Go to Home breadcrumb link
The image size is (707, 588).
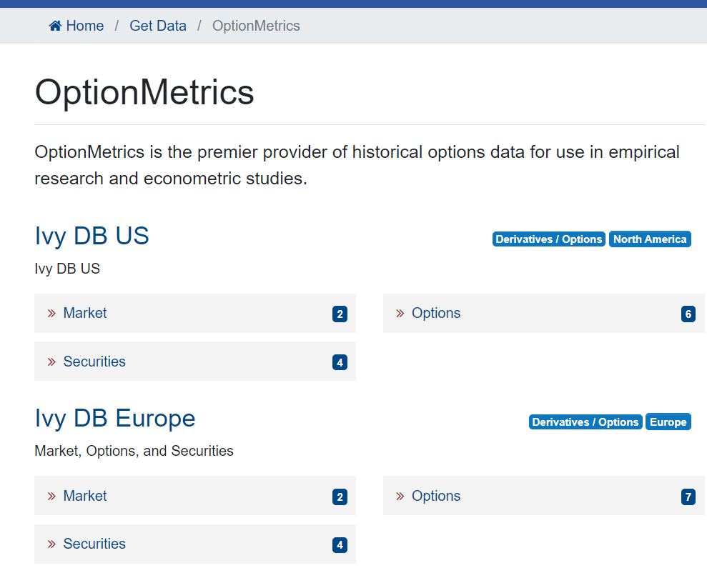pos(76,26)
